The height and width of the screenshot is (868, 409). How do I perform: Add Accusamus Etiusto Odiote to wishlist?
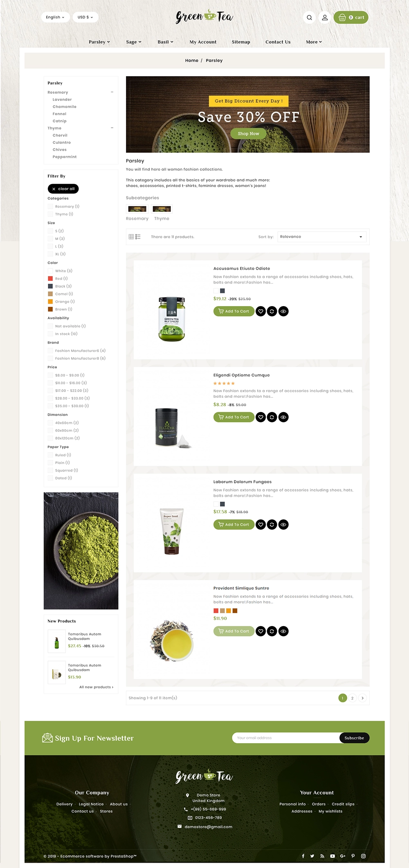261,311
